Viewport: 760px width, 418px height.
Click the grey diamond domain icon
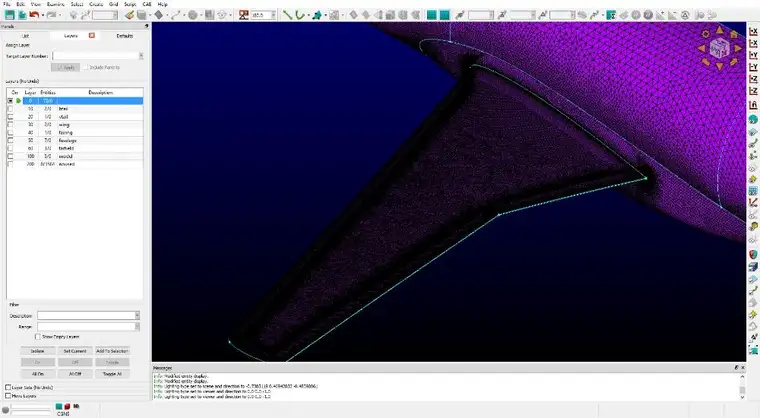(158, 15)
